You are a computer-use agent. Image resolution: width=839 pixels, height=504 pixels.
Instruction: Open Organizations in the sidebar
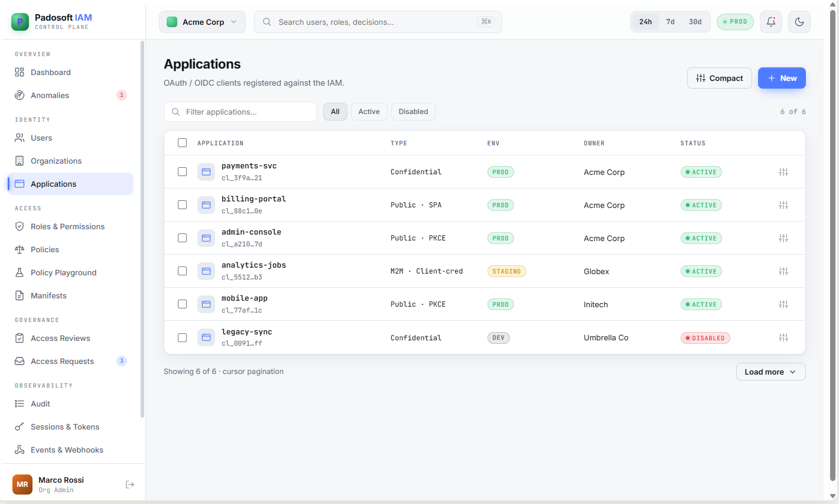coord(70,161)
